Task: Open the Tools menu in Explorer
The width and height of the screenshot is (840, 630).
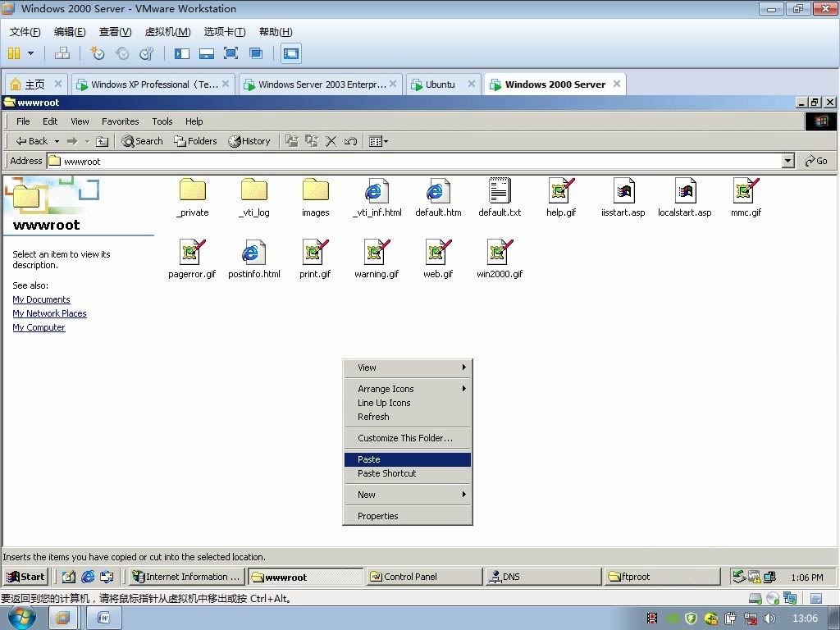Action: 162,121
